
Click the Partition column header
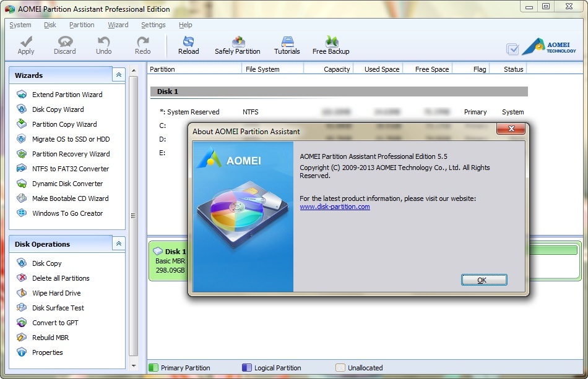coord(194,69)
